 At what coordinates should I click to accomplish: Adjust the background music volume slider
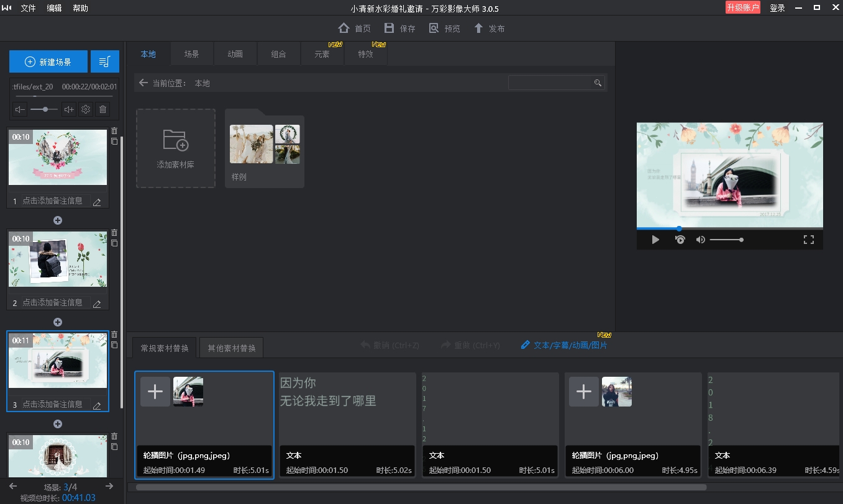coord(44,110)
